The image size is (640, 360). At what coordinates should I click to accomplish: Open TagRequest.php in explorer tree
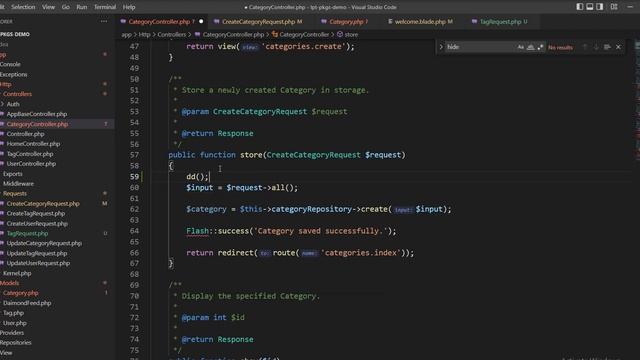[27, 233]
